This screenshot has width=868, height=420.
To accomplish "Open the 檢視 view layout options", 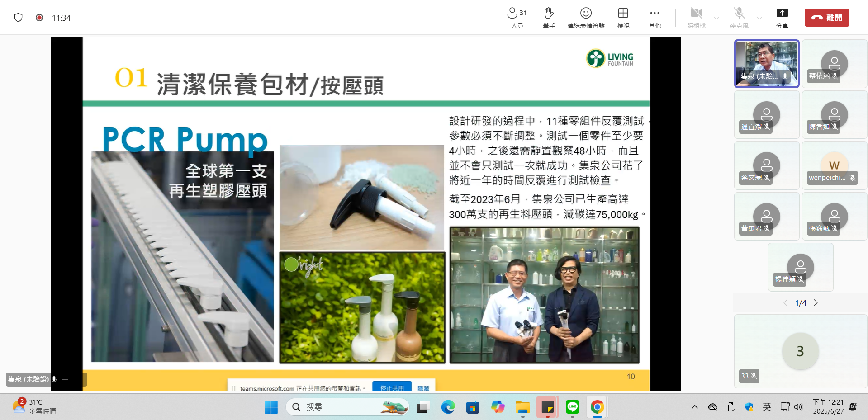I will 623,18.
